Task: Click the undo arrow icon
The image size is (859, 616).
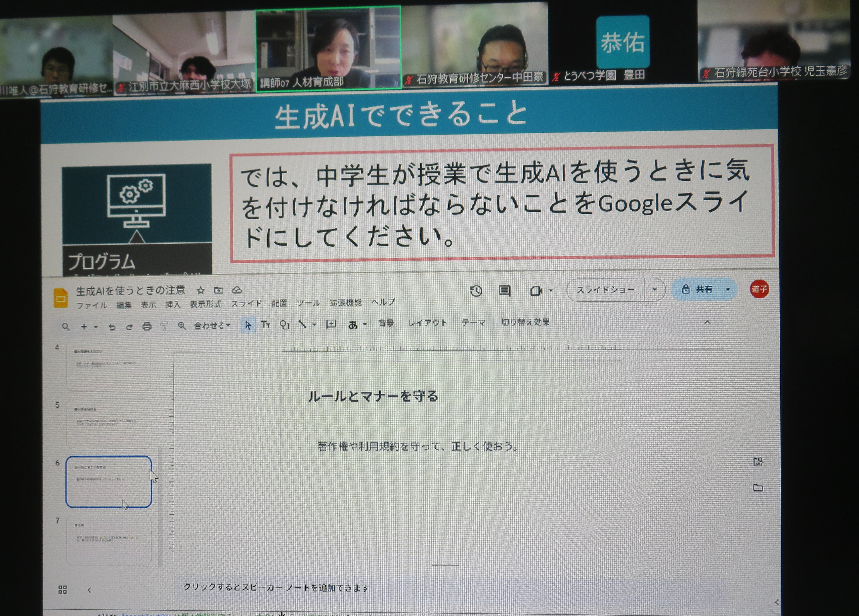Action: [112, 326]
